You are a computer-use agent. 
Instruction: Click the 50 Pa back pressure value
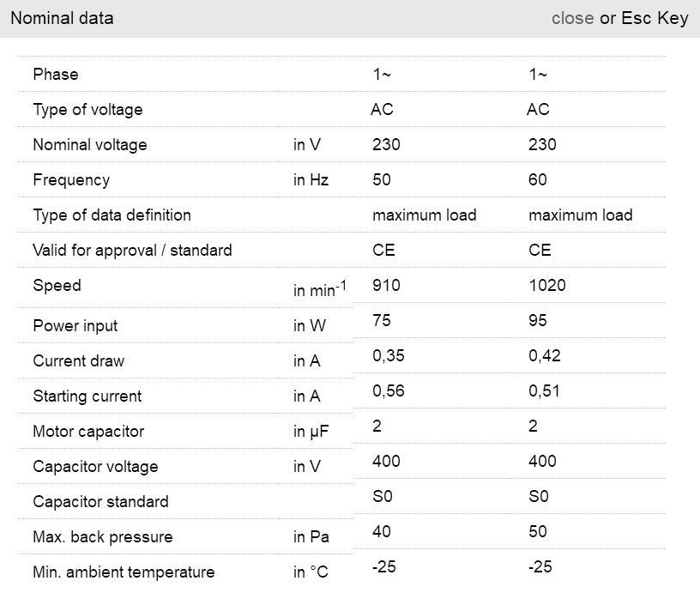click(538, 531)
